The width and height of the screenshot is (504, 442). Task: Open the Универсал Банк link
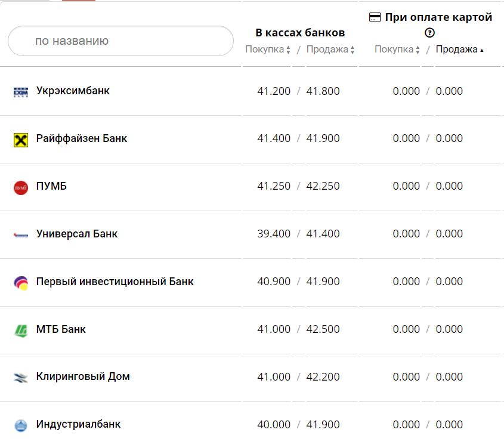tap(77, 234)
